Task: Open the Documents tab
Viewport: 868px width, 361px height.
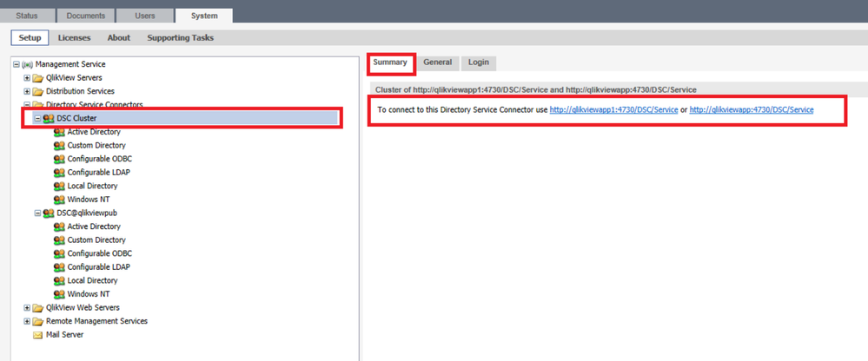Action: [86, 16]
